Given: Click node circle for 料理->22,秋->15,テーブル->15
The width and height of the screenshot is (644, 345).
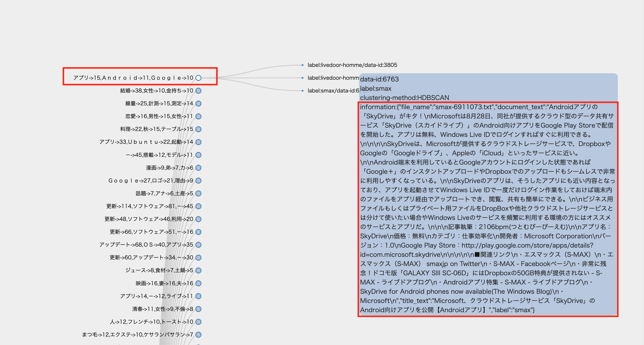Looking at the screenshot, I should pos(198,129).
